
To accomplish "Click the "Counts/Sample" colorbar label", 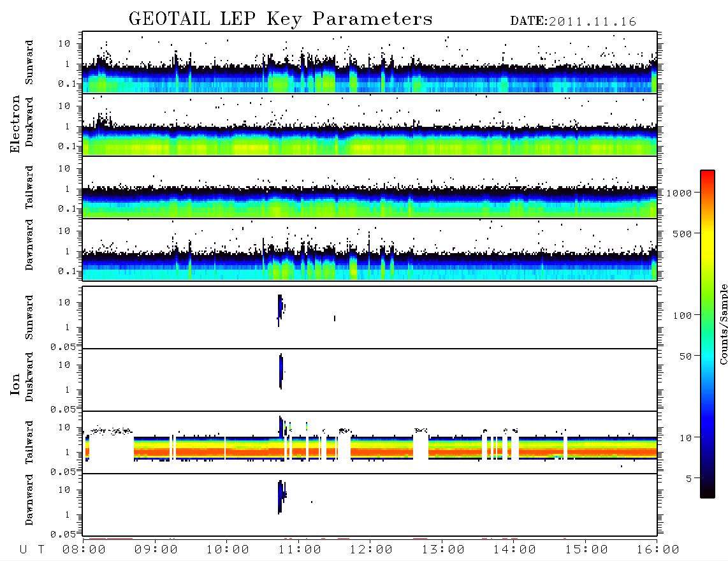I will 724,324.
